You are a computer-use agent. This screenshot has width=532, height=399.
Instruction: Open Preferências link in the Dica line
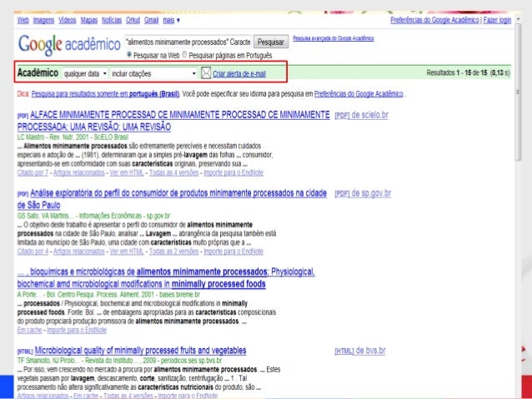pos(359,94)
